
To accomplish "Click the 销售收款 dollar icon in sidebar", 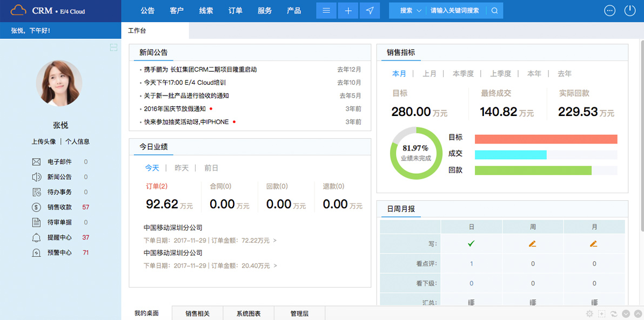I will (36, 207).
